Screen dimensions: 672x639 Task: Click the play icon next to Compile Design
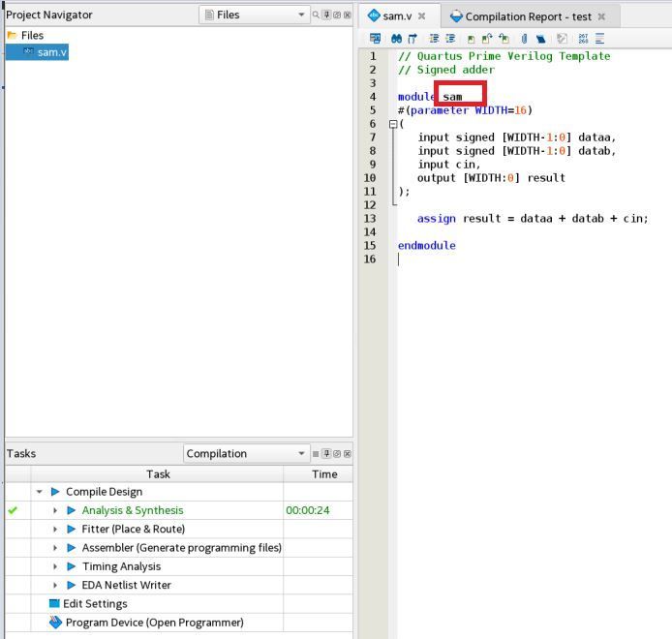tap(55, 492)
